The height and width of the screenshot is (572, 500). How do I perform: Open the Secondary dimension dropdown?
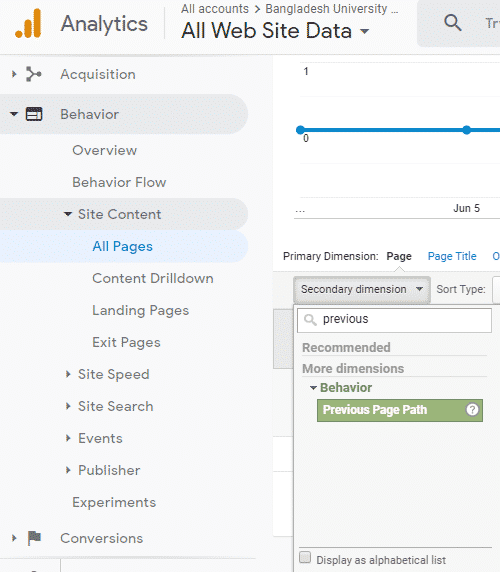[x=362, y=289]
